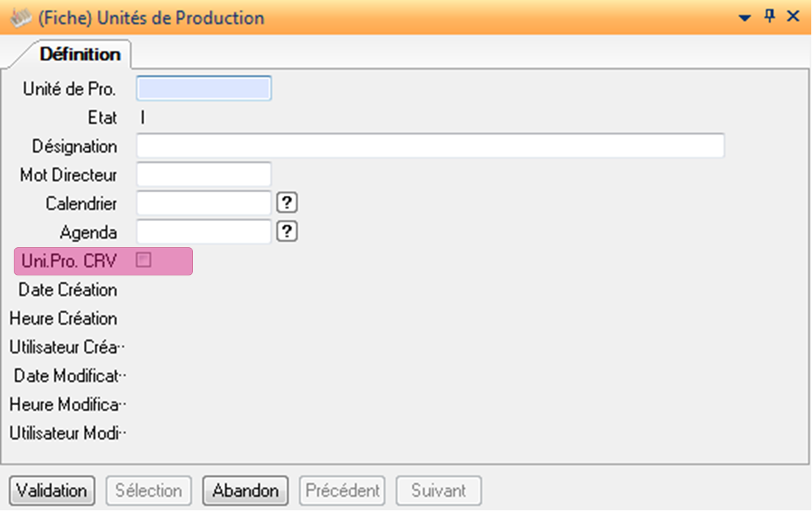
Task: Go to Précédent record
Action: 342,490
